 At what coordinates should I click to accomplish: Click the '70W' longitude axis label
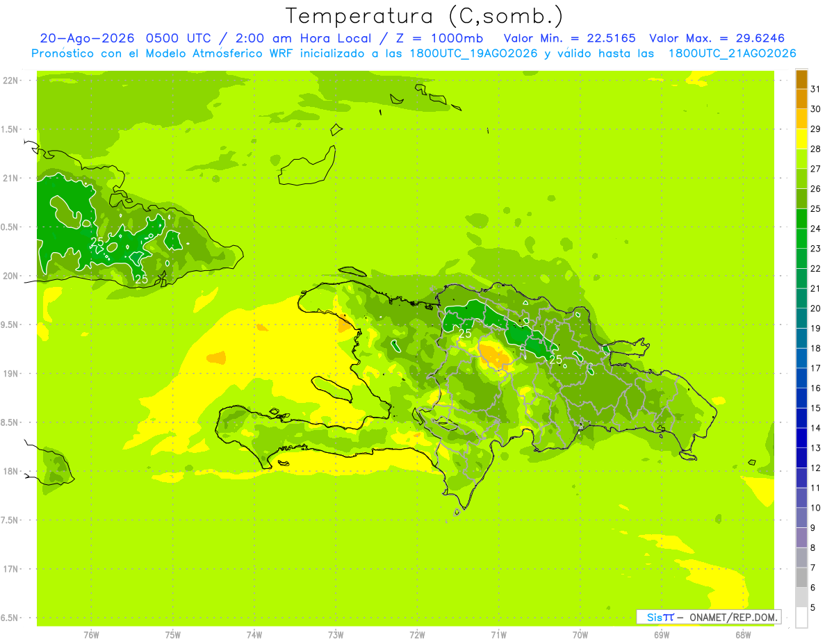coord(580,635)
